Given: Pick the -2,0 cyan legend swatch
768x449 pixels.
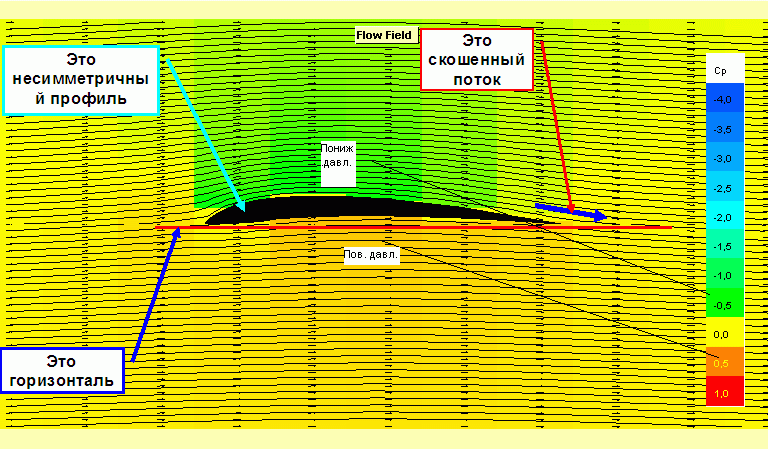Looking at the screenshot, I should pos(720,216).
